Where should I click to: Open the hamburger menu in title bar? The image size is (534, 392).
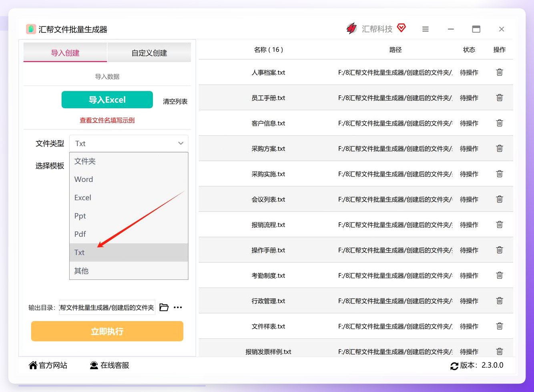click(x=426, y=29)
